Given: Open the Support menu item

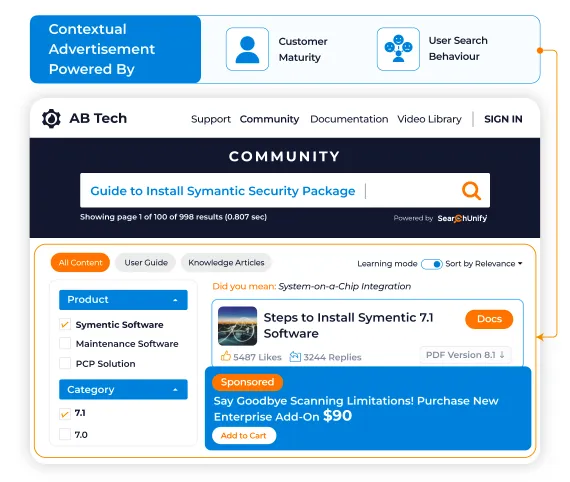Looking at the screenshot, I should (211, 119).
